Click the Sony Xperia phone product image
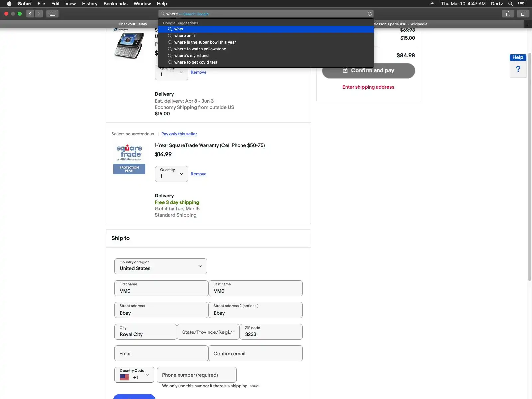532x399 pixels. tap(129, 45)
